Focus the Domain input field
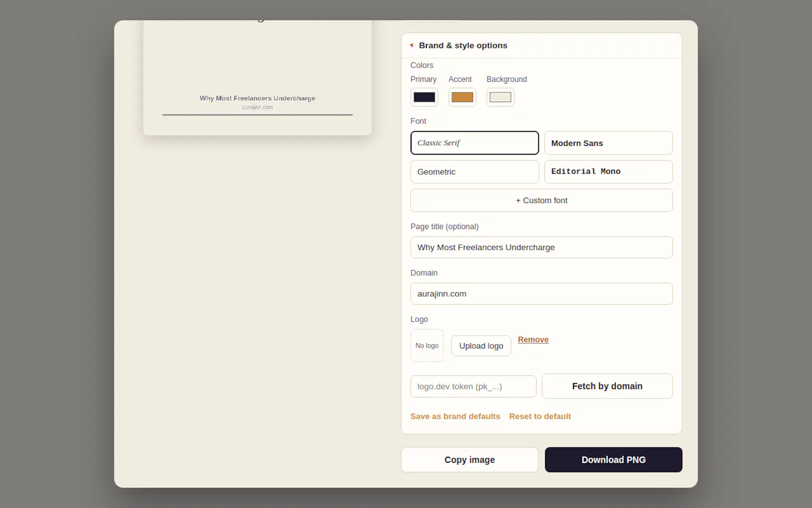The height and width of the screenshot is (508, 812). [x=542, y=294]
